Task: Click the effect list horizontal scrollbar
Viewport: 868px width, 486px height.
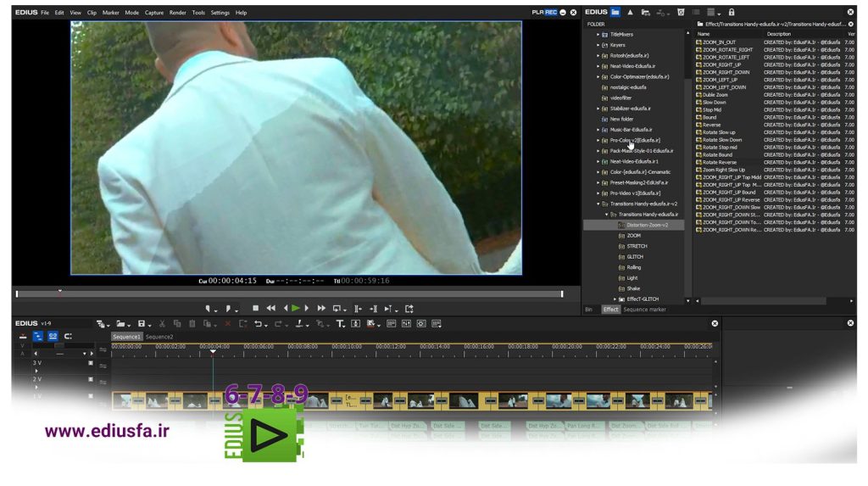Action: (x=764, y=301)
